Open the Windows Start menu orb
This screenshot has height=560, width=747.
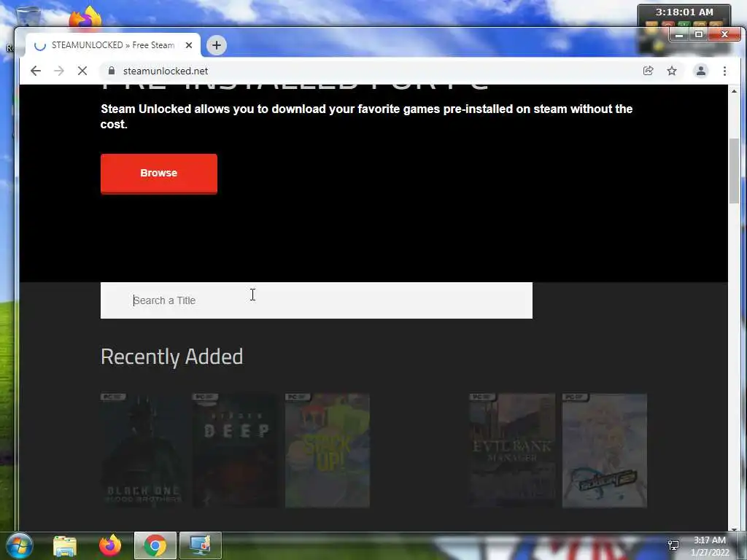click(19, 545)
